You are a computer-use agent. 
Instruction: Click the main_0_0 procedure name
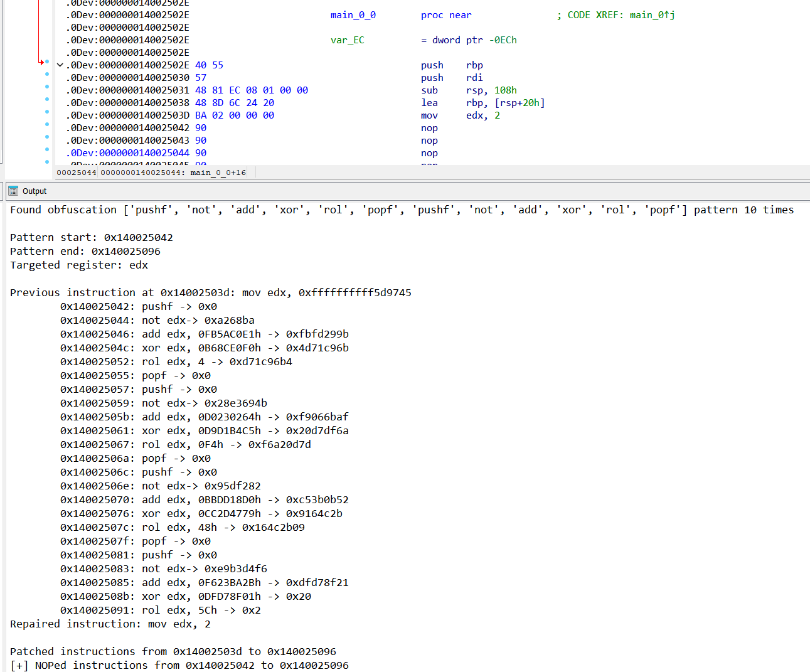(x=353, y=15)
